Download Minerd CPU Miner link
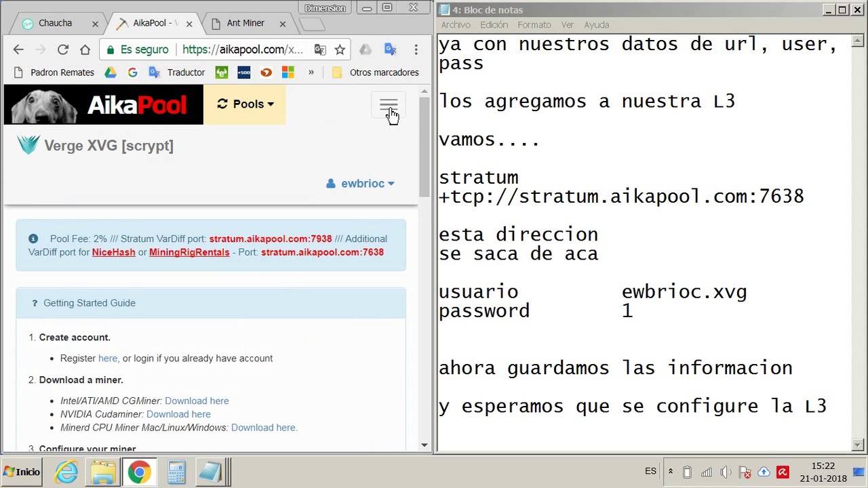 click(x=264, y=428)
